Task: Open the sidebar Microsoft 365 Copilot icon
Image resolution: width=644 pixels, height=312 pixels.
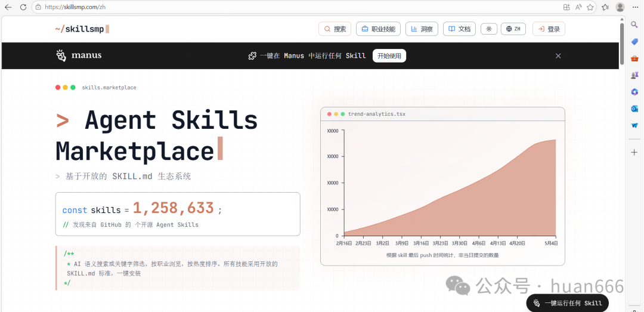Action: click(x=634, y=92)
